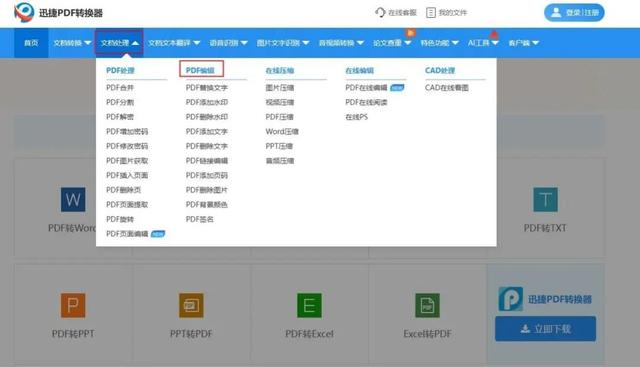The image size is (640, 367).
Task: Choose PDF页面编辑 from the menu
Action: tap(127, 234)
